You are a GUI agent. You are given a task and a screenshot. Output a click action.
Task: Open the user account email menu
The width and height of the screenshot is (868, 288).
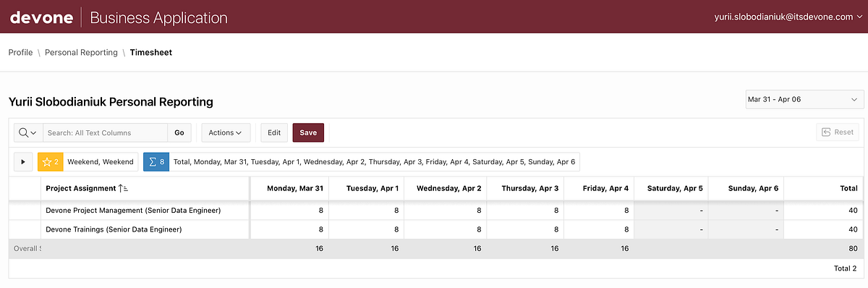(x=788, y=17)
